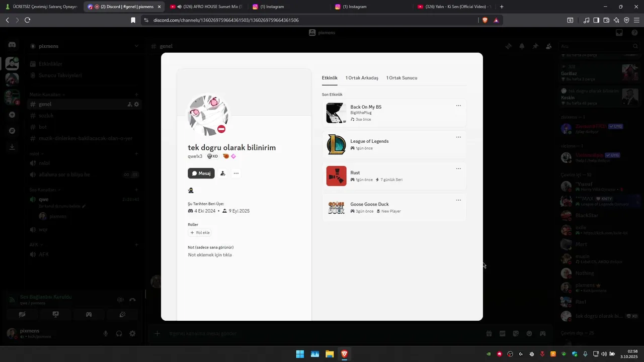Click the plus attach button in message bar
Screen dimensions: 644x362
pos(157,333)
